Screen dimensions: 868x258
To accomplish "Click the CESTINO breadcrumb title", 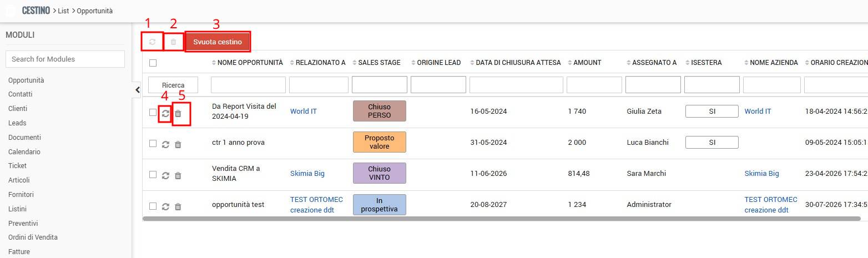I will click(x=36, y=11).
